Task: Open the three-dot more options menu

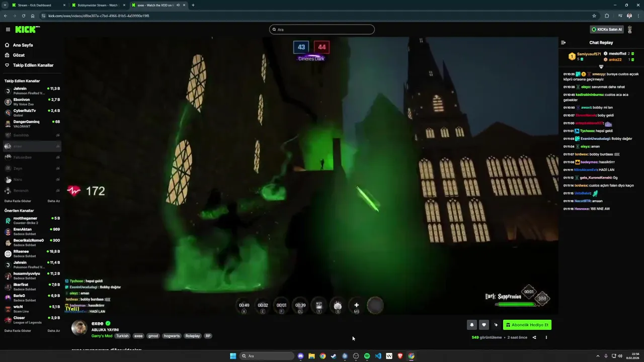Action: pos(546,337)
